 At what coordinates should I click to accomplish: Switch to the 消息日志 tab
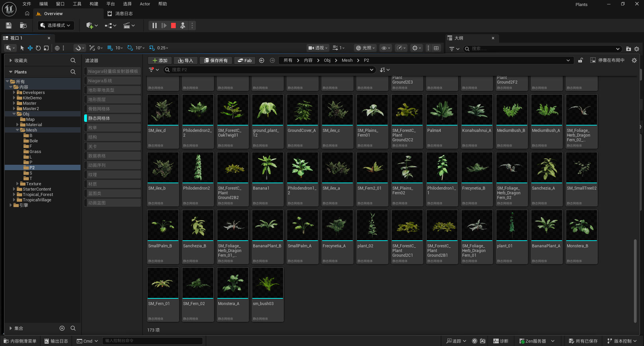pos(120,14)
